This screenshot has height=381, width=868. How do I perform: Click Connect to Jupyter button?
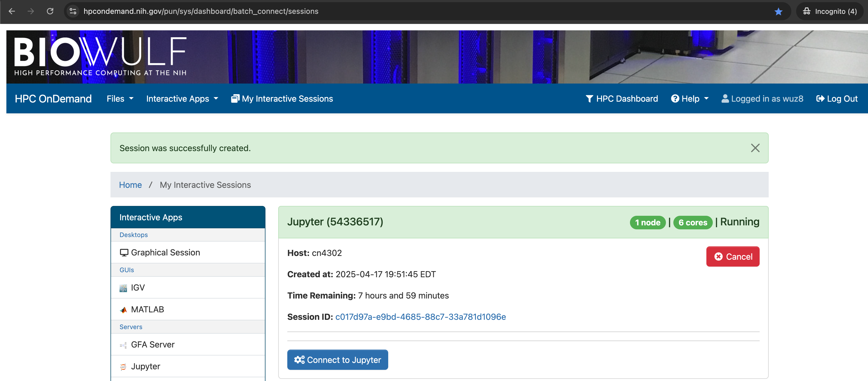click(337, 360)
